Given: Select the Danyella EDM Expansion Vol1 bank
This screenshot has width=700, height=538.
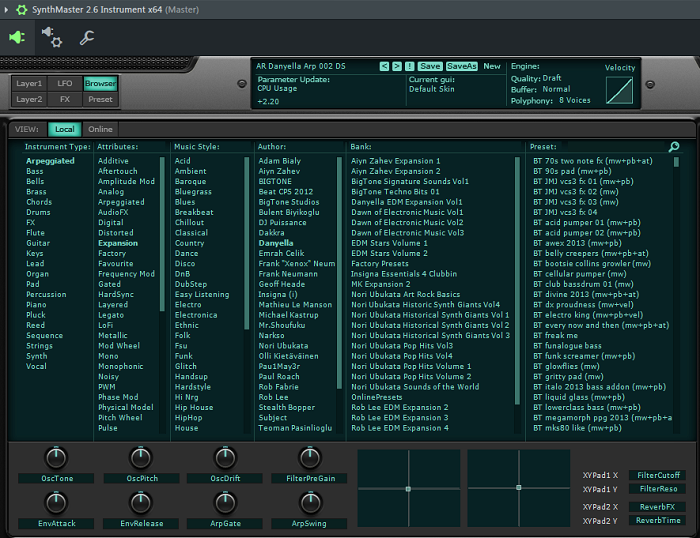Looking at the screenshot, I should [407, 202].
